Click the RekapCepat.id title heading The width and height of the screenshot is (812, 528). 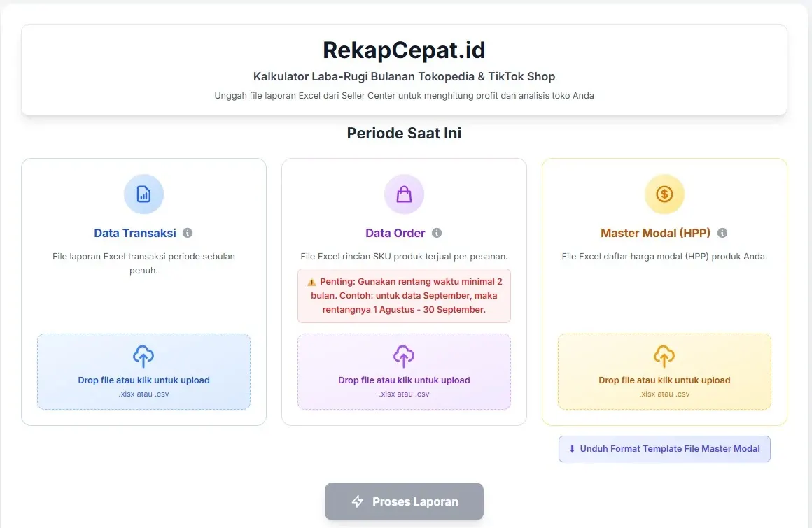pyautogui.click(x=404, y=50)
